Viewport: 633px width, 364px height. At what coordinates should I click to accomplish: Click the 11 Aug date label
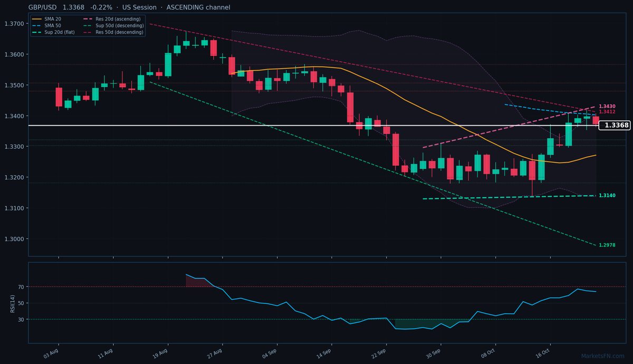[105, 353]
